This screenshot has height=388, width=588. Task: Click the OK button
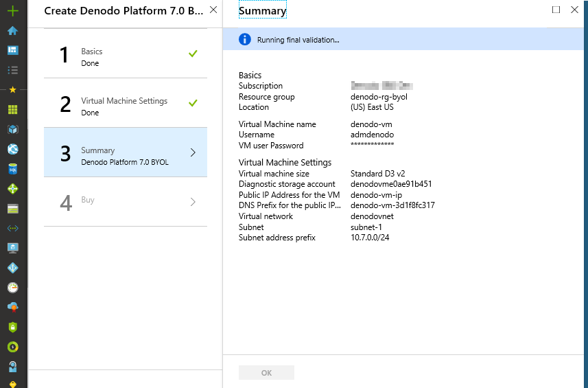coord(267,373)
